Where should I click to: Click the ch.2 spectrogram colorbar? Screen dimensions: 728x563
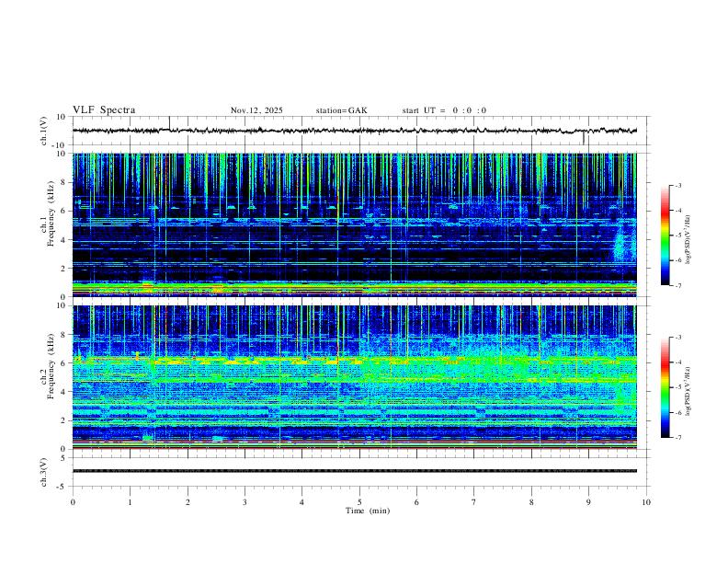[665, 387]
